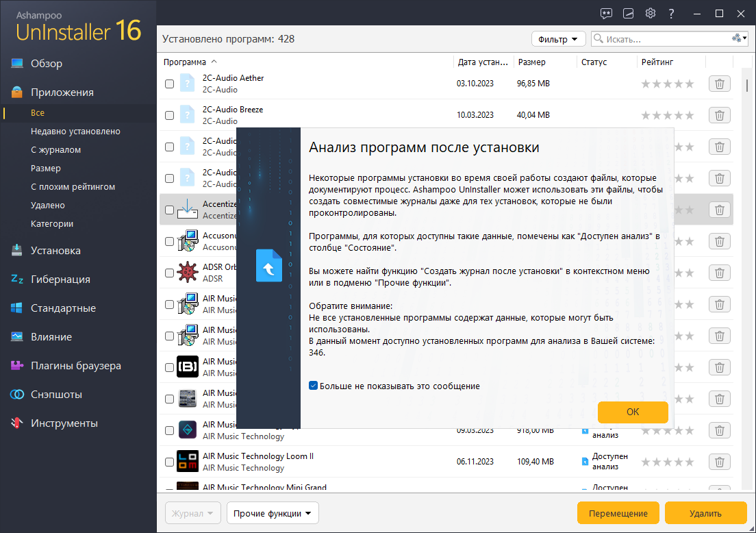Open Стандартные section in sidebar
Image resolution: width=756 pixels, height=533 pixels.
click(x=63, y=308)
